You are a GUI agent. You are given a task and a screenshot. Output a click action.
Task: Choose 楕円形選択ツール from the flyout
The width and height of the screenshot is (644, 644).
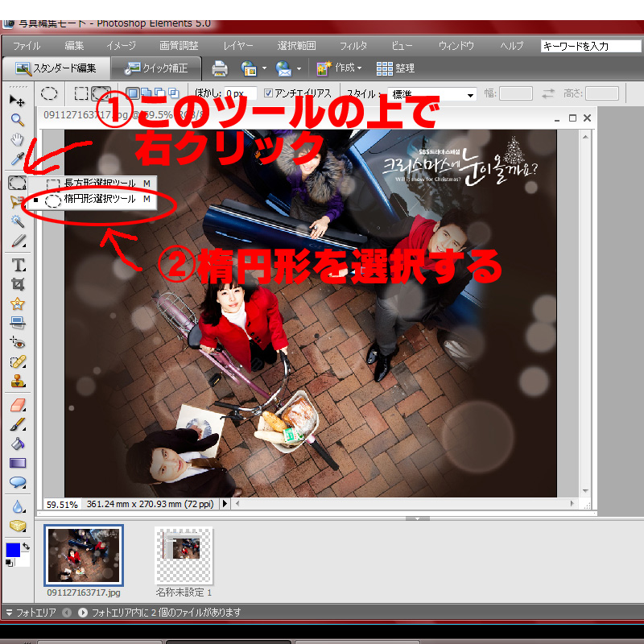coord(93,200)
